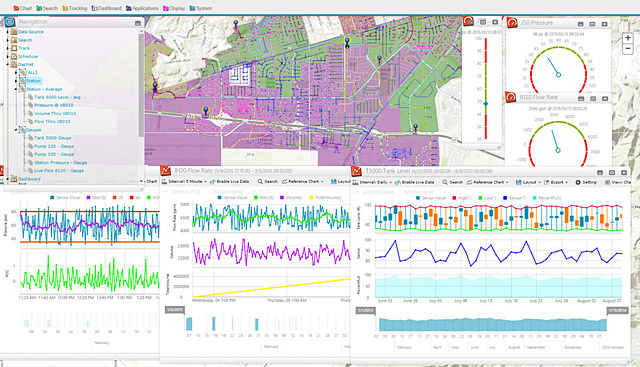Viewport: 640px width, 367px height.
Task: Select Pressure @ V8010 tree item
Action: 53,105
